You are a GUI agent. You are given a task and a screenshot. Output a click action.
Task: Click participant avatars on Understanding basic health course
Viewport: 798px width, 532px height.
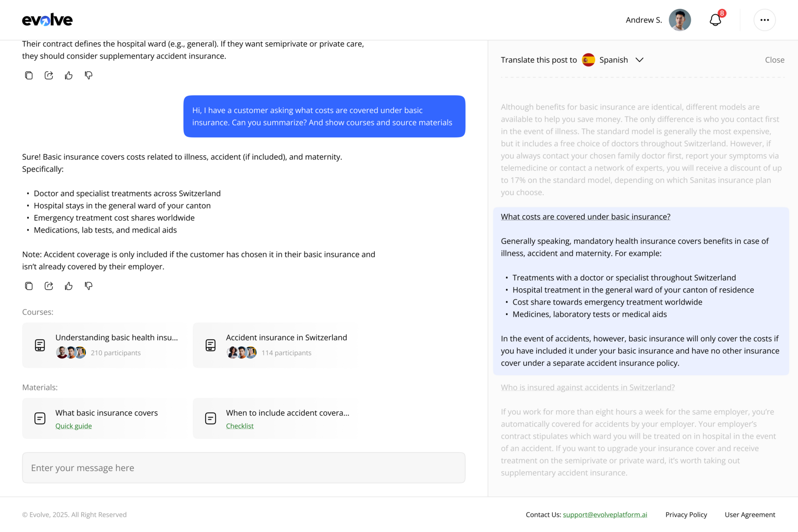pos(71,352)
